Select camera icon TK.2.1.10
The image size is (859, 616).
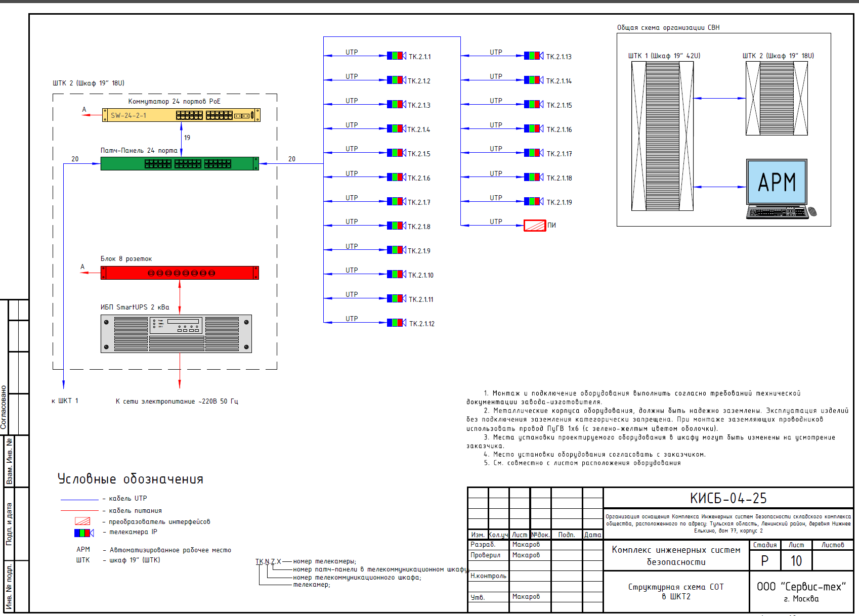(x=397, y=274)
